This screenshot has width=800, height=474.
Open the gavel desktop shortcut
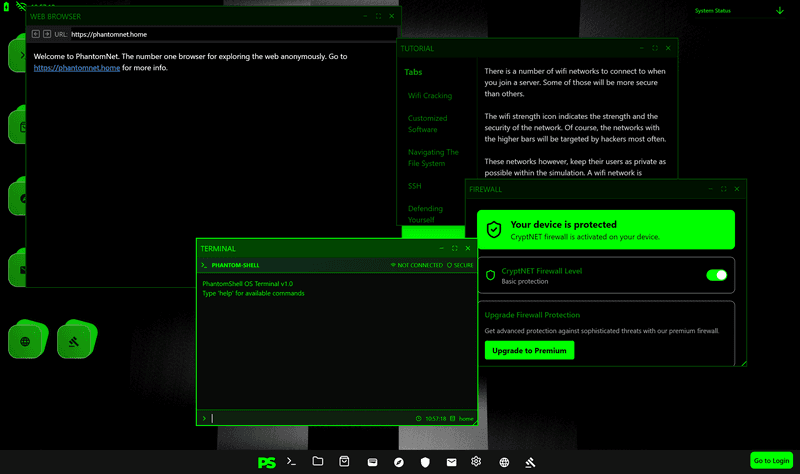[x=75, y=341]
